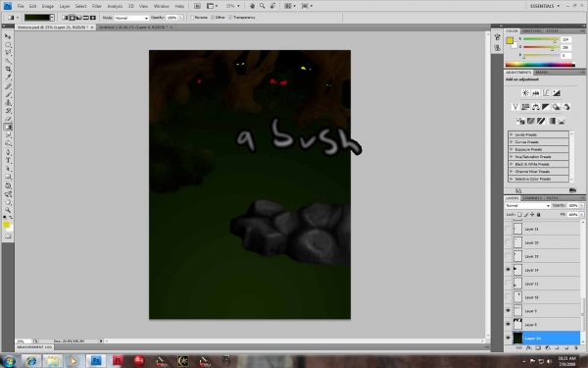The height and width of the screenshot is (368, 588).
Task: Open gradient Mode dropdown
Action: coord(131,18)
